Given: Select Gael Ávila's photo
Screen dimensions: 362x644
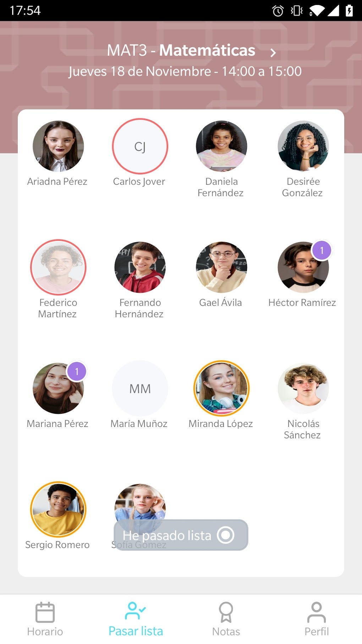Looking at the screenshot, I should [x=221, y=267].
